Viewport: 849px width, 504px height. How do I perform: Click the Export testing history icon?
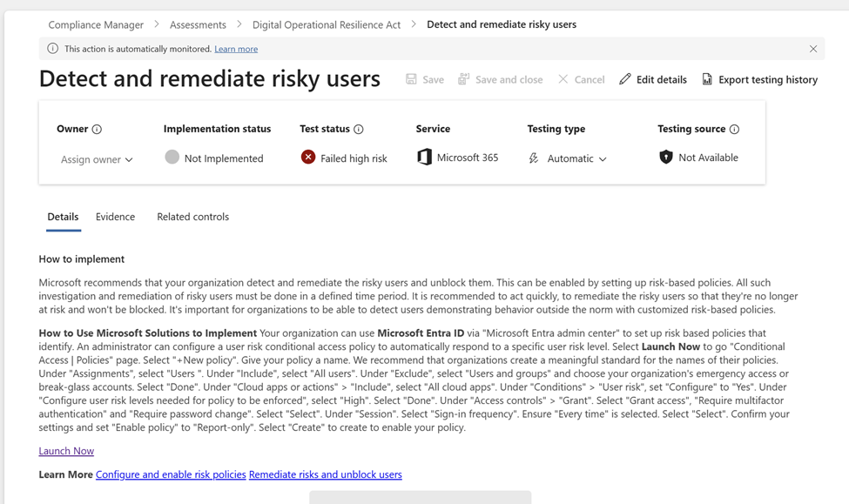coord(707,79)
